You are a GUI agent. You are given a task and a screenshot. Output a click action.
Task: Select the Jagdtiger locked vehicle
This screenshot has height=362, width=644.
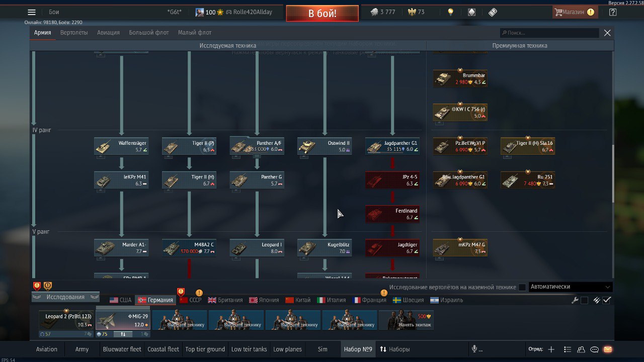click(392, 247)
